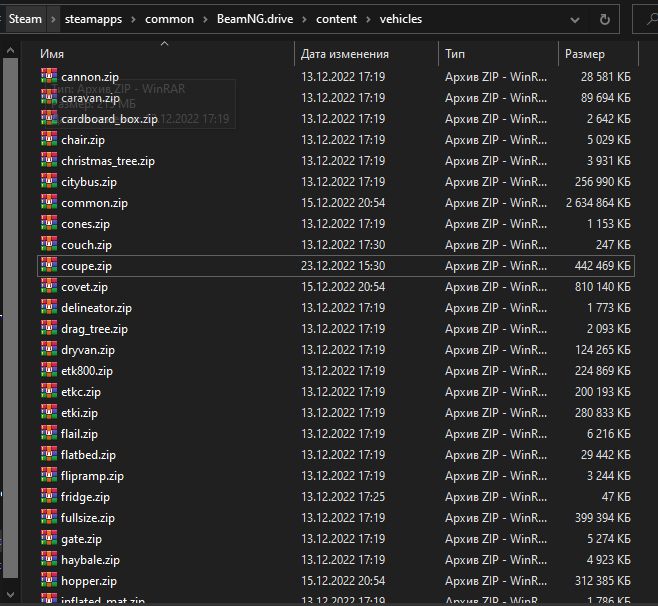Click the archive icon of flatbed.zip
658x606 pixels.
(x=49, y=454)
